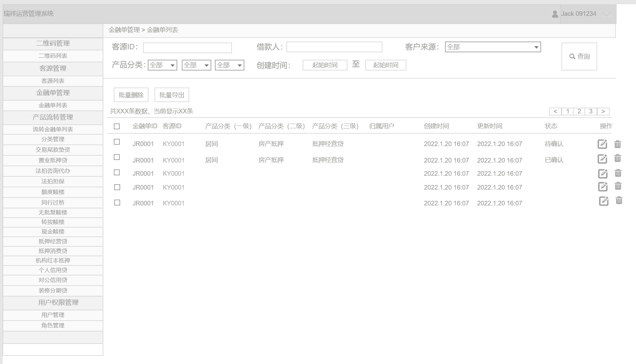Image resolution: width=636 pixels, height=364 pixels.
Task: Edit the row with status 待确认
Action: 602,144
